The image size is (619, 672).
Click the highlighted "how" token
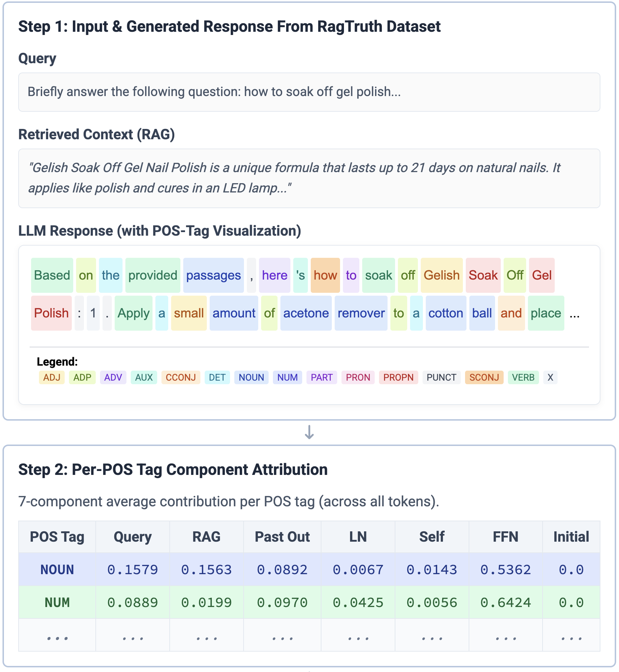[x=325, y=275]
